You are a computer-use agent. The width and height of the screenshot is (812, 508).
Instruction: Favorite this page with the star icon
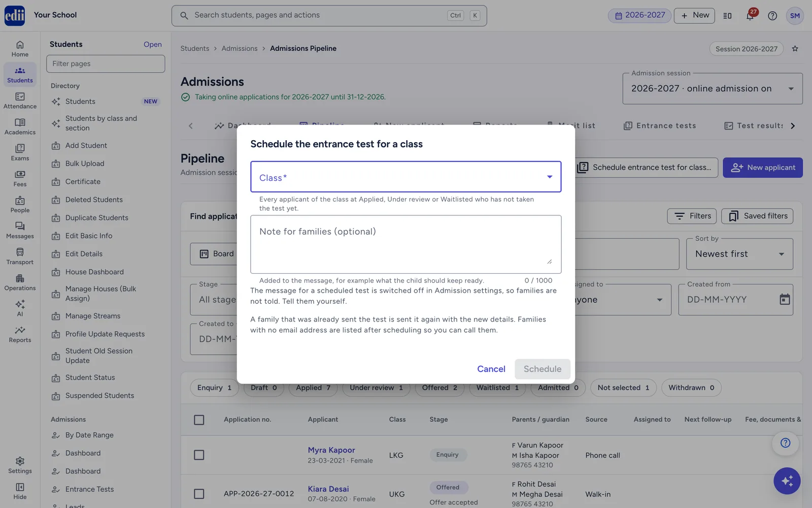point(795,49)
